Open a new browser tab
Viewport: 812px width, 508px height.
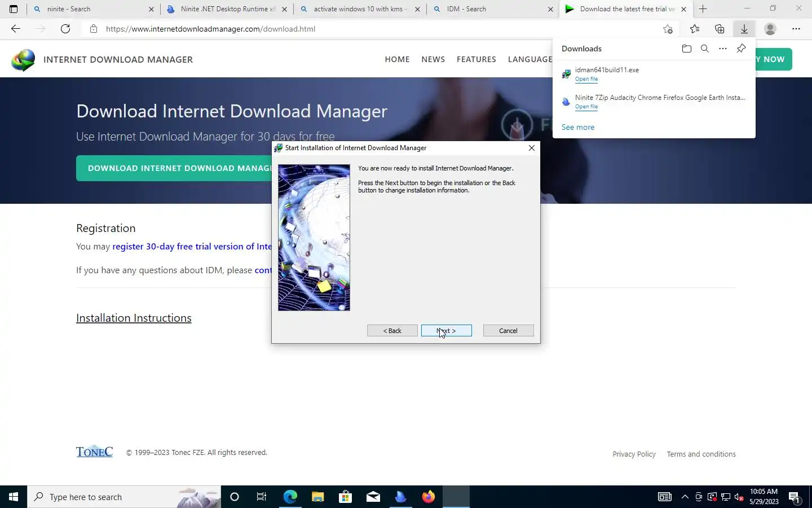(x=703, y=9)
